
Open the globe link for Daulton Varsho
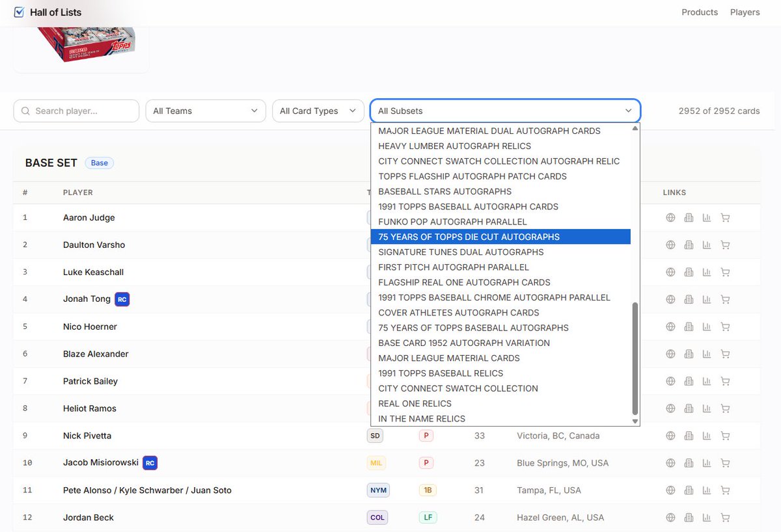670,245
